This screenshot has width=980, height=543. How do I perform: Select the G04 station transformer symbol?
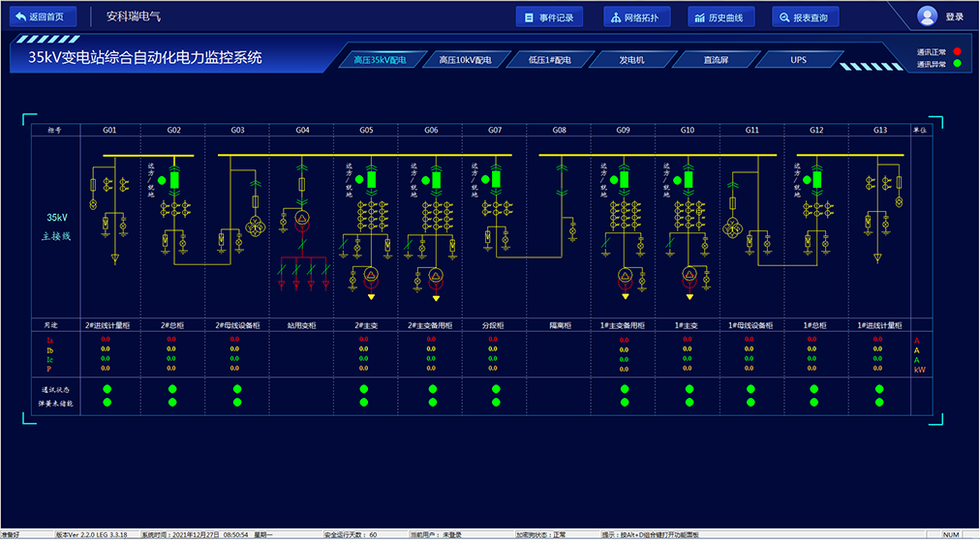pyautogui.click(x=301, y=220)
